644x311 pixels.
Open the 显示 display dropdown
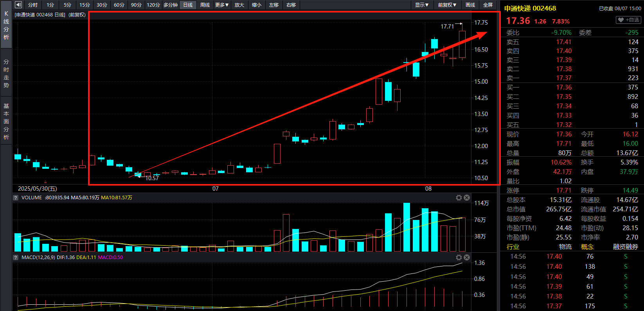pos(422,5)
